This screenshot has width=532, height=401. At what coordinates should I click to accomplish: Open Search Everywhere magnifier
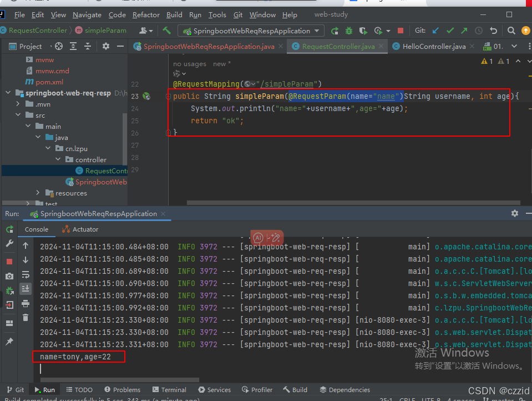click(511, 31)
